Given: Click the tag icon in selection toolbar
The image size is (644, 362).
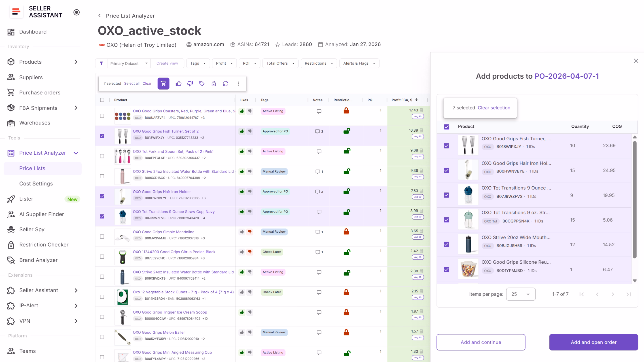Looking at the screenshot, I should coord(202,83).
